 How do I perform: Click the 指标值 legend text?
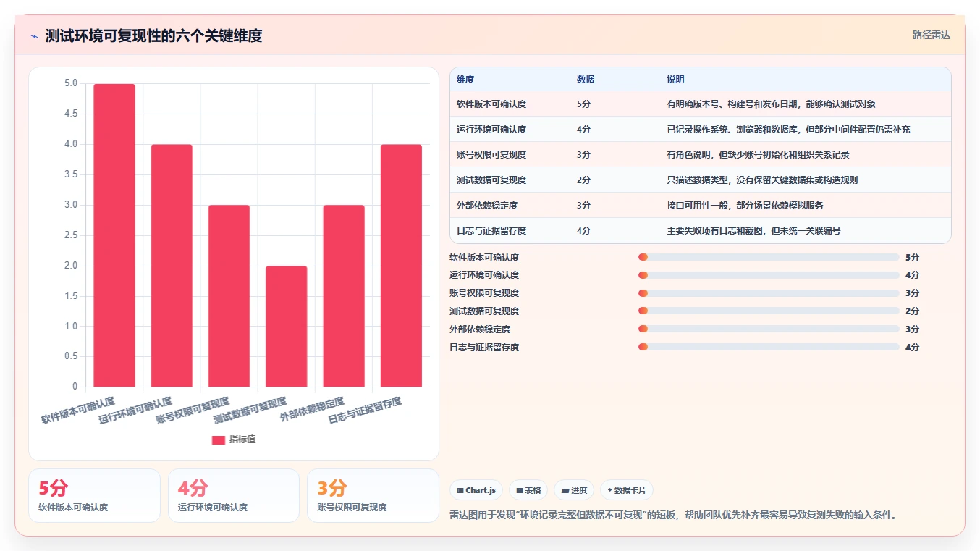(242, 439)
